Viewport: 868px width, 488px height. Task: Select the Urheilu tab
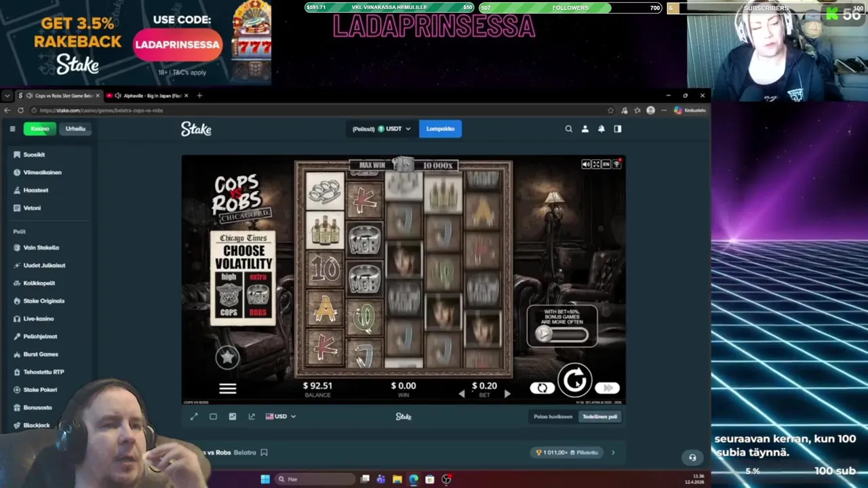click(x=75, y=129)
